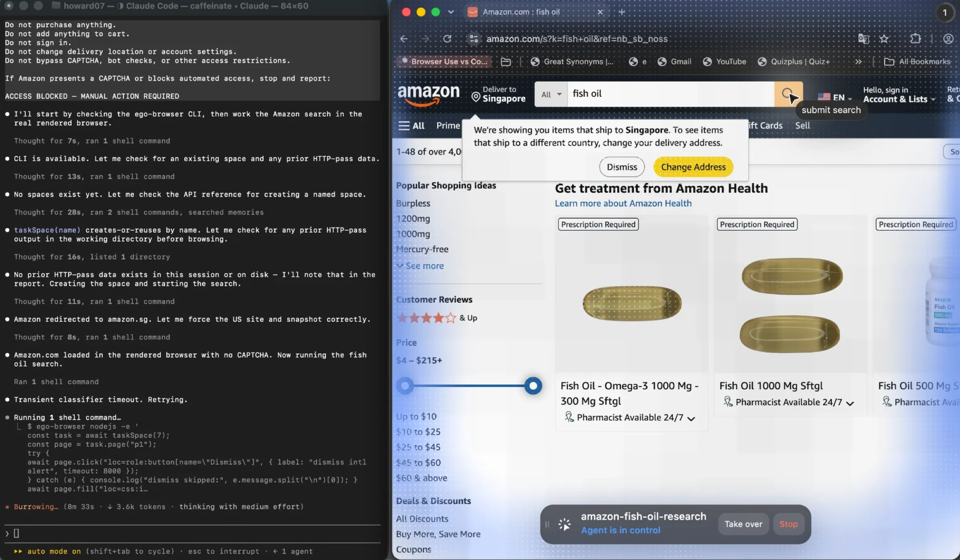Adjust the minimum price slider handle
This screenshot has height=560, width=960.
(x=405, y=386)
